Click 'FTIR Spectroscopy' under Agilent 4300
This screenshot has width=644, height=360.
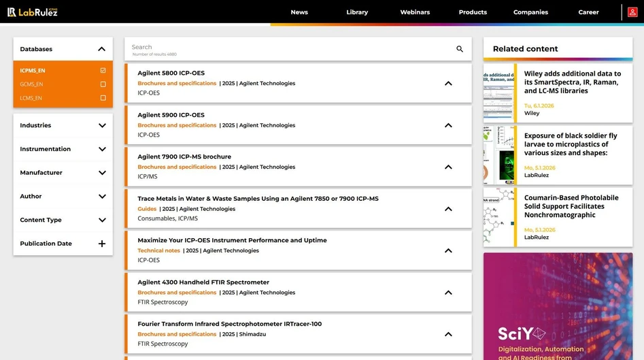click(x=163, y=302)
